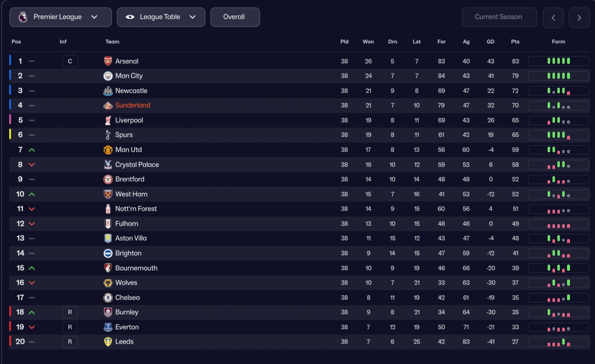Click Arsenal's champions C info badge
The height and width of the screenshot is (364, 595).
(70, 61)
